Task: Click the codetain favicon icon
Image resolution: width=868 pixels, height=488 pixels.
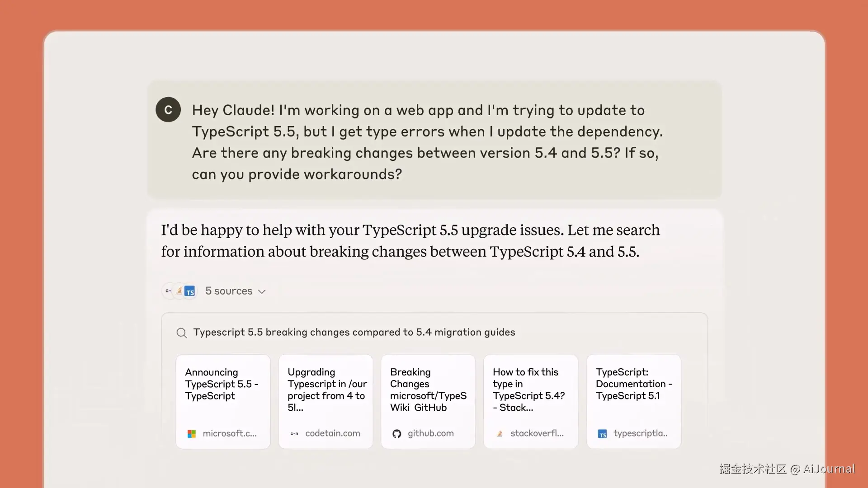Action: click(294, 434)
